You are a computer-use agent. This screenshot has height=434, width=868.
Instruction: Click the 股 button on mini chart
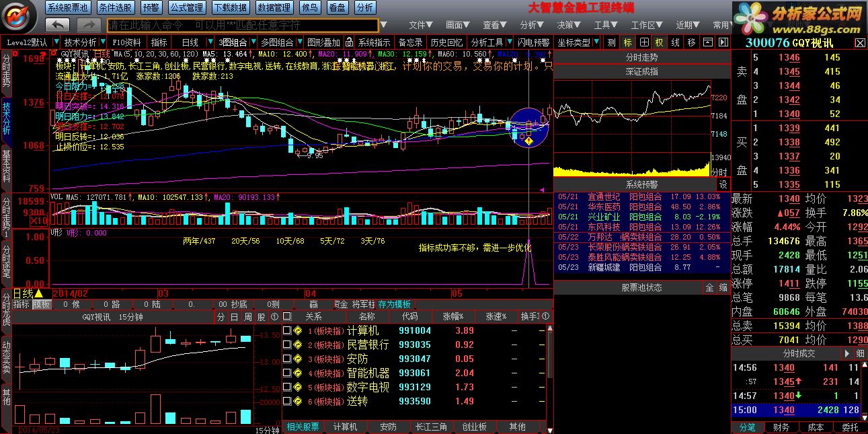261,316
